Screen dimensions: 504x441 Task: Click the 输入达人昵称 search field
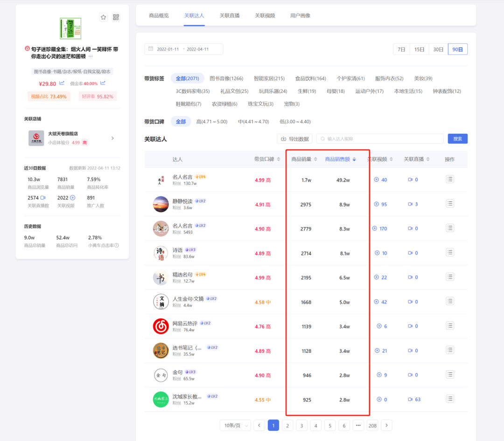click(x=380, y=139)
